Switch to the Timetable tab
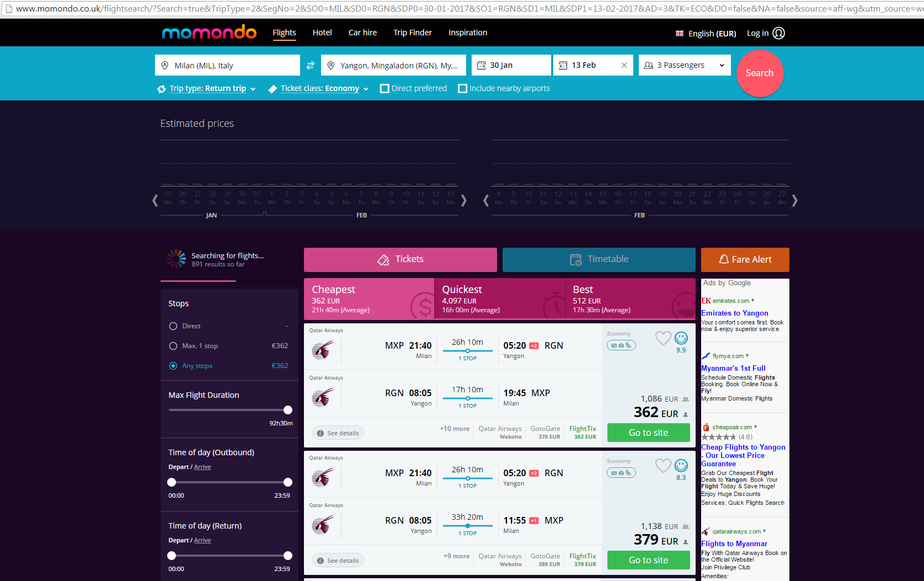The width and height of the screenshot is (924, 581). [599, 259]
